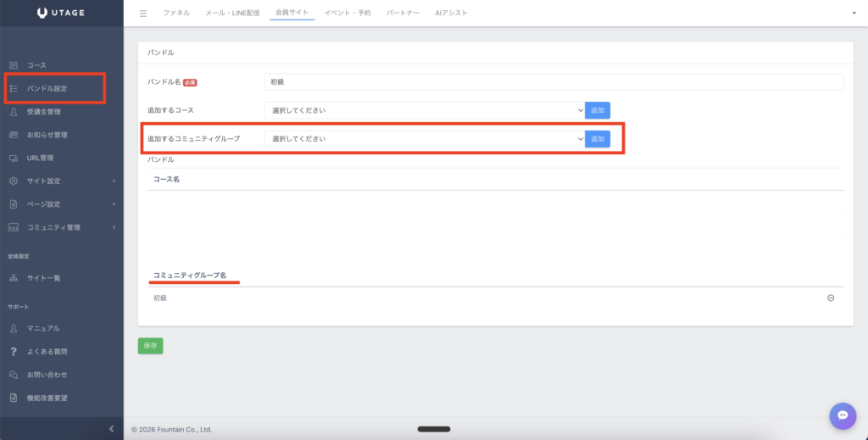
Task: Select the 会員サイト tab
Action: [292, 12]
